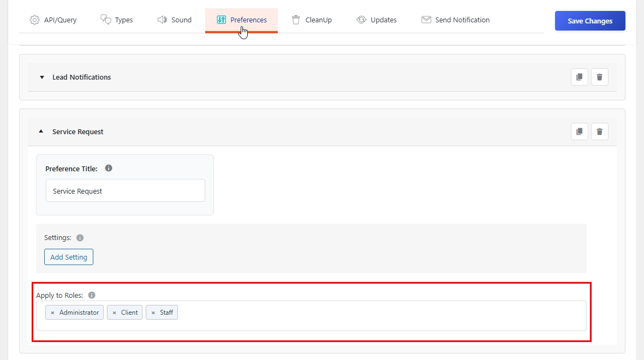644x360 pixels.
Task: Click the Apply to Roles info icon
Action: 92,295
